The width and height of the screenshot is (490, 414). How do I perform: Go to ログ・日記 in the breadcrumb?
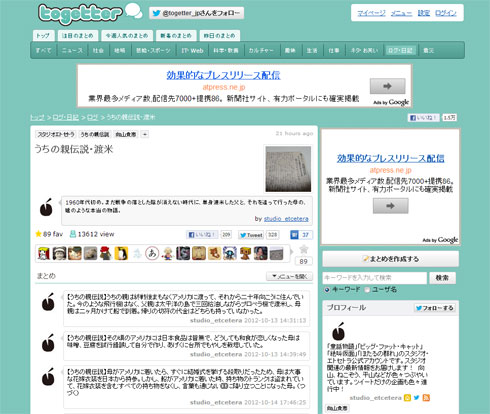pyautogui.click(x=66, y=117)
